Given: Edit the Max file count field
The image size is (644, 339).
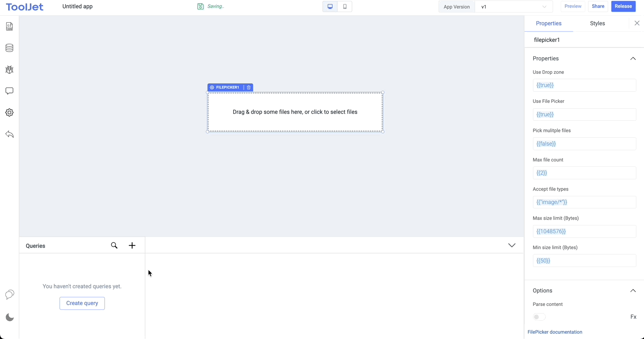Looking at the screenshot, I should (584, 173).
